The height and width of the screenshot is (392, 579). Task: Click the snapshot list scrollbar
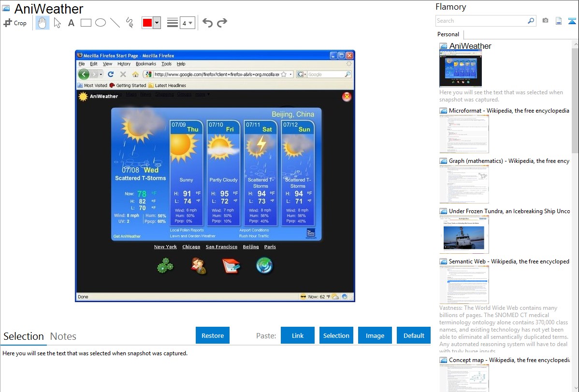pyautogui.click(x=575, y=100)
